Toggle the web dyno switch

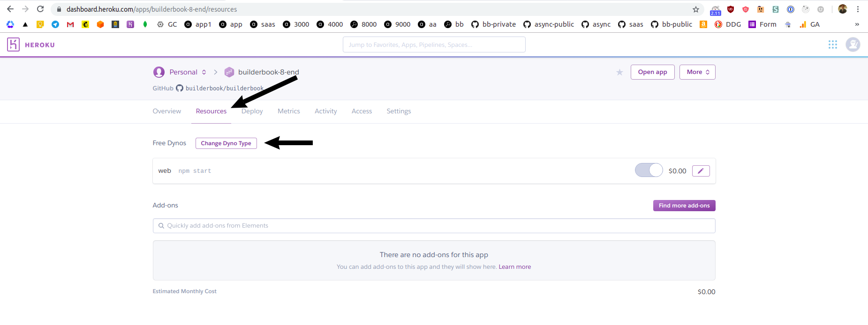coord(649,170)
